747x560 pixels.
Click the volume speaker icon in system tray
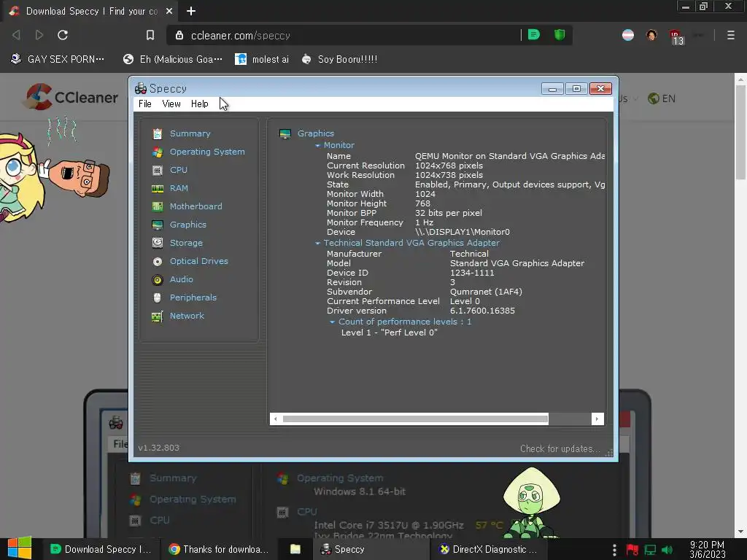click(667, 550)
